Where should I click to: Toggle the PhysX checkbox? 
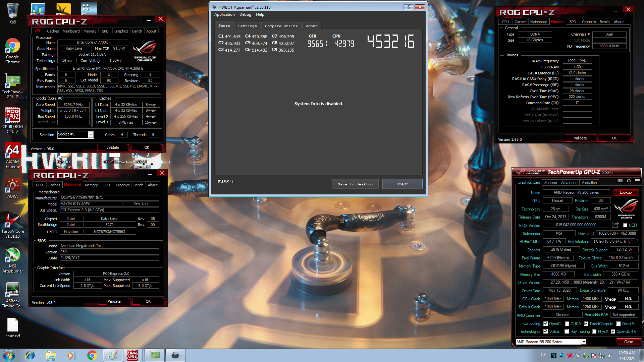tap(594, 331)
